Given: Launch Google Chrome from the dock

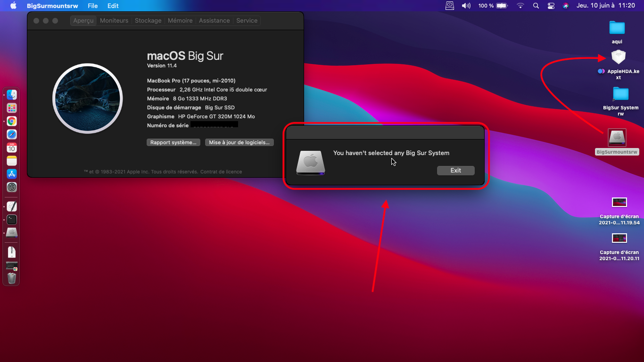Looking at the screenshot, I should (x=12, y=121).
